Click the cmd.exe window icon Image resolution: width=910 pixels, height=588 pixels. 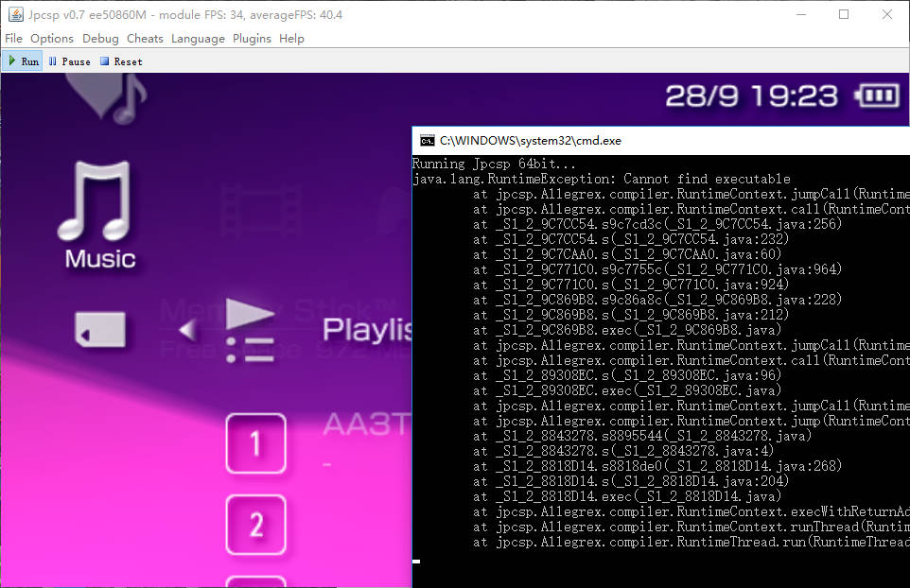428,140
